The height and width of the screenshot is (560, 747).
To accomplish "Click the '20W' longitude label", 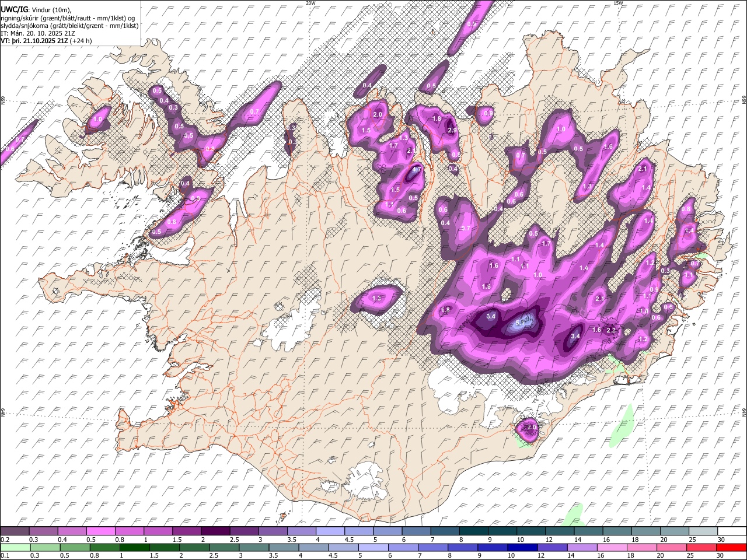I will (x=310, y=3).
